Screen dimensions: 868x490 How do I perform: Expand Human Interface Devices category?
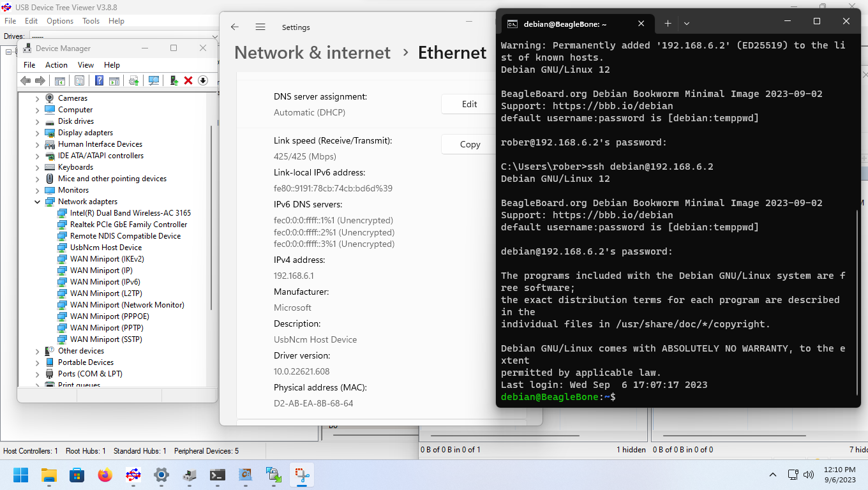tap(38, 144)
